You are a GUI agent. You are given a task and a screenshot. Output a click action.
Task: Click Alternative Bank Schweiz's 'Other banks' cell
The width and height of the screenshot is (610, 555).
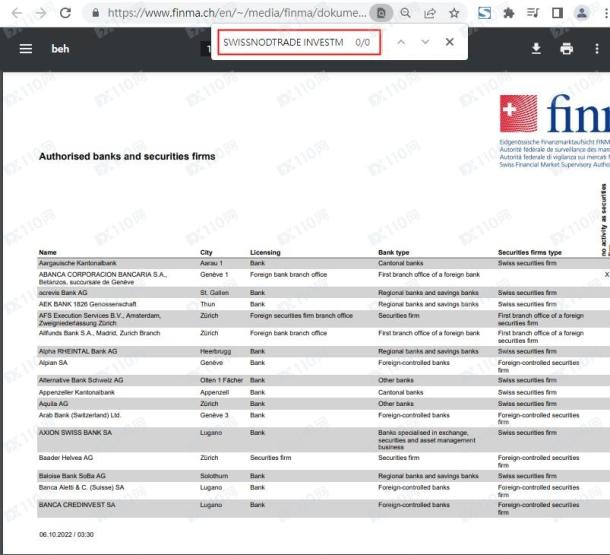tap(396, 380)
